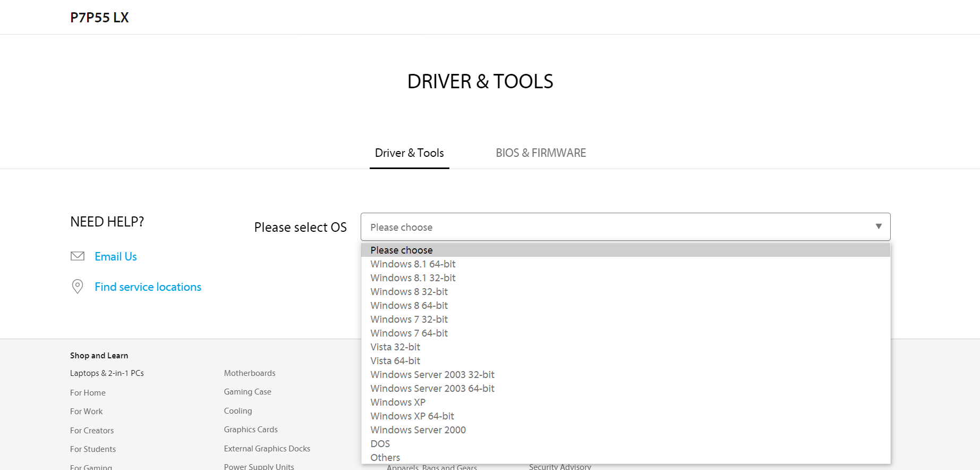The width and height of the screenshot is (980, 470).
Task: Click the map pin icon beside Find service locations
Action: coord(78,287)
